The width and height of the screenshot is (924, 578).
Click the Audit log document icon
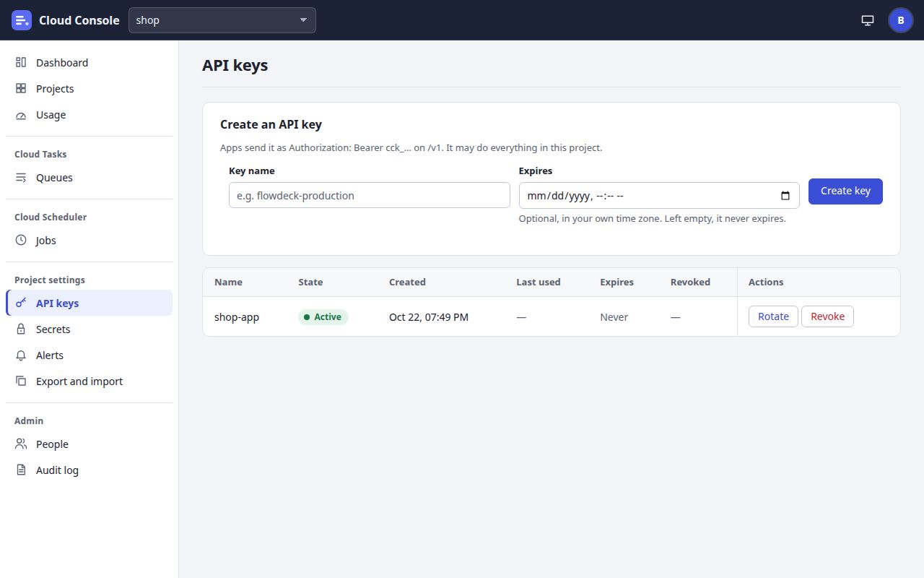tap(21, 470)
